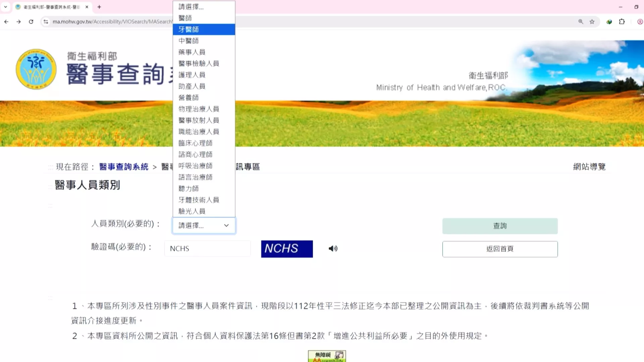
Task: Click the browser back arrow
Action: 6,22
